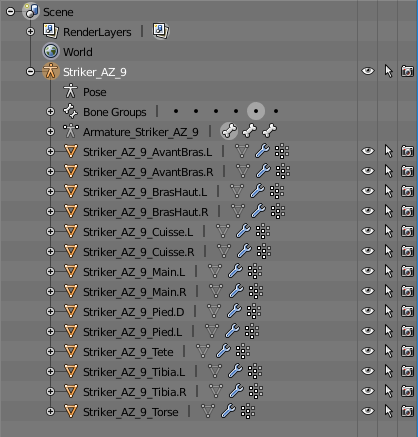Click the wrench modifier icon for BrasHaut.L

point(257,191)
